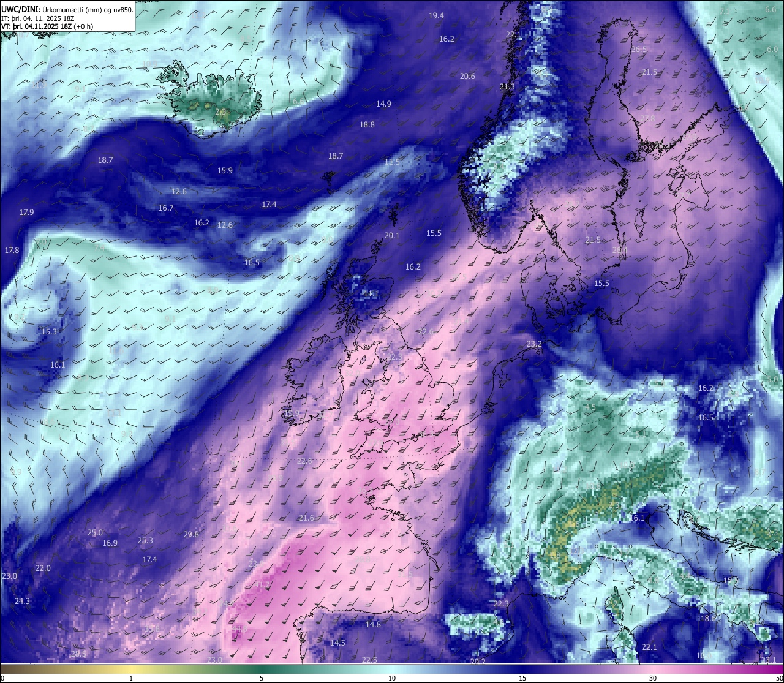Click the 25.3 map value
Image resolution: width=784 pixels, height=683 pixels.
point(145,541)
